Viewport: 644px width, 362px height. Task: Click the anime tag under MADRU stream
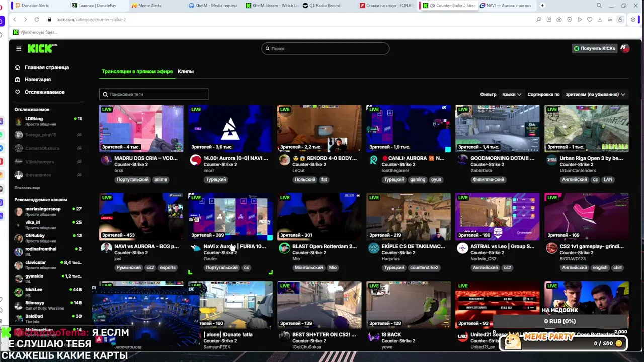point(160,179)
